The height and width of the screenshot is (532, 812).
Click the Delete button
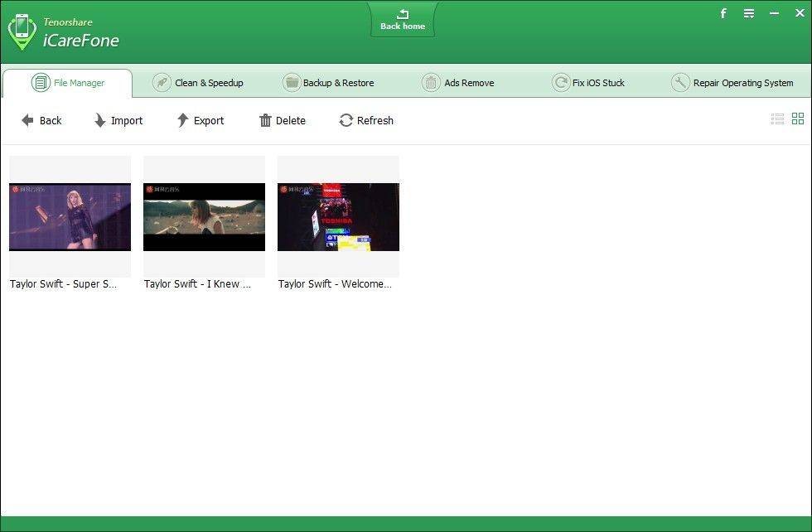[x=283, y=121]
